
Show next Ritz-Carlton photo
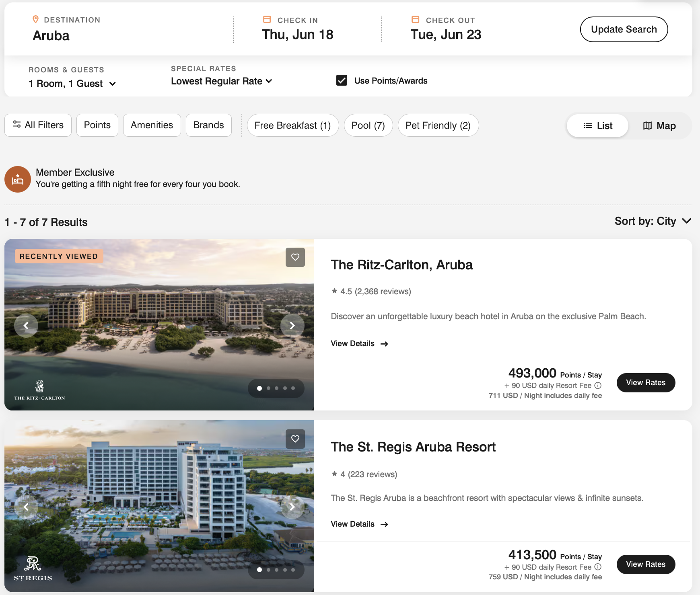click(x=292, y=325)
